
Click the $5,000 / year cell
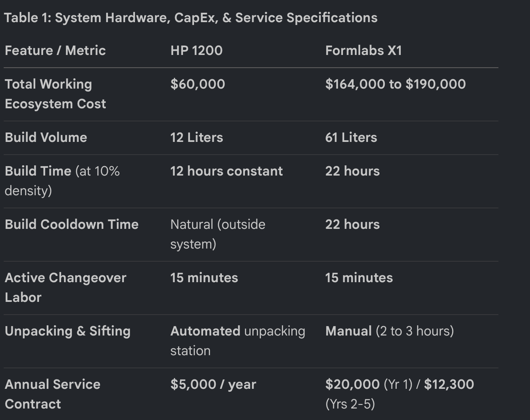coord(213,384)
